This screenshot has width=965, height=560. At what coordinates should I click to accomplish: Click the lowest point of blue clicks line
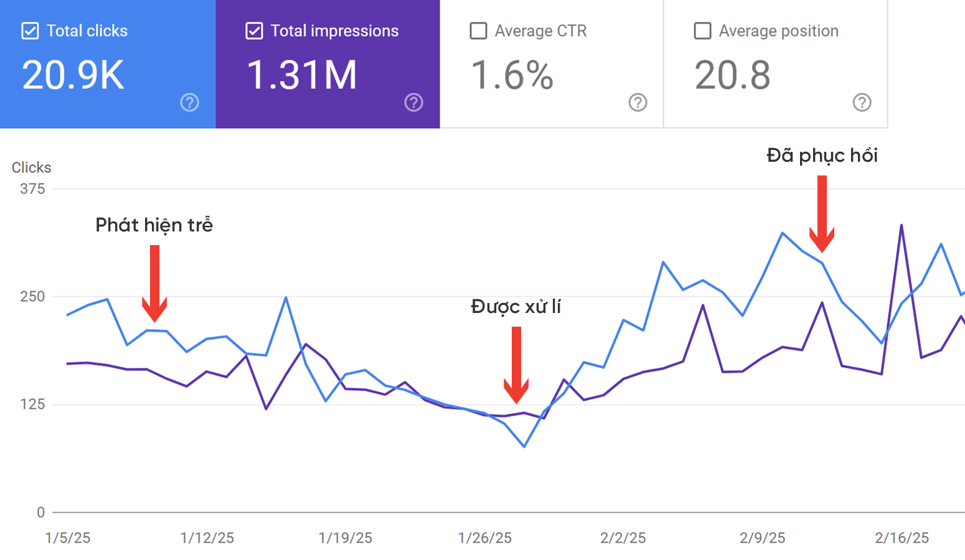(524, 446)
